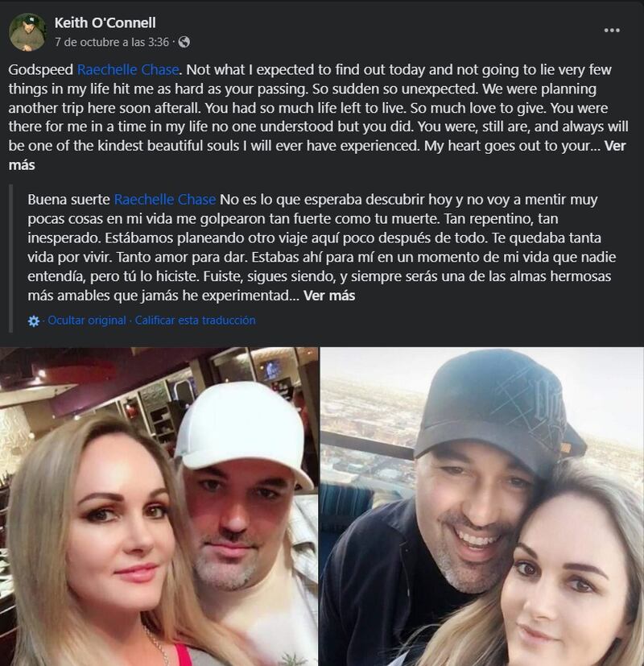The image size is (644, 666).
Task: Open translation settings gear icon
Action: click(x=34, y=321)
